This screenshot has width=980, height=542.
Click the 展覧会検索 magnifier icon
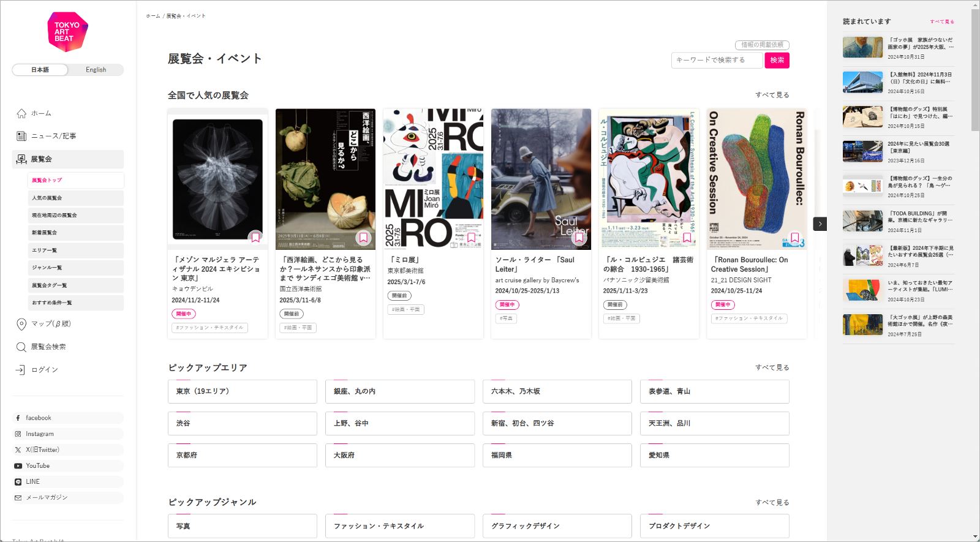click(21, 347)
